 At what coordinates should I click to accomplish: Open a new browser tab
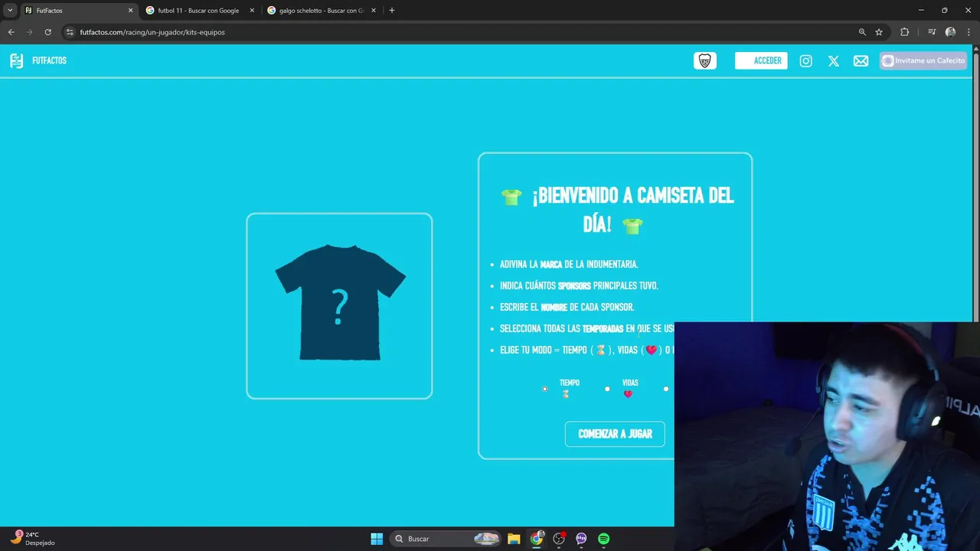392,11
